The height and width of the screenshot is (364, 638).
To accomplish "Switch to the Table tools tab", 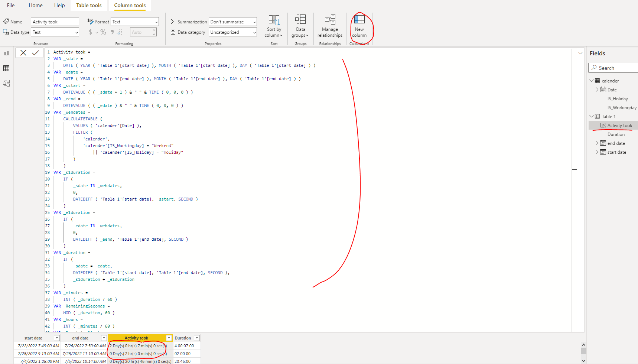I will tap(89, 5).
